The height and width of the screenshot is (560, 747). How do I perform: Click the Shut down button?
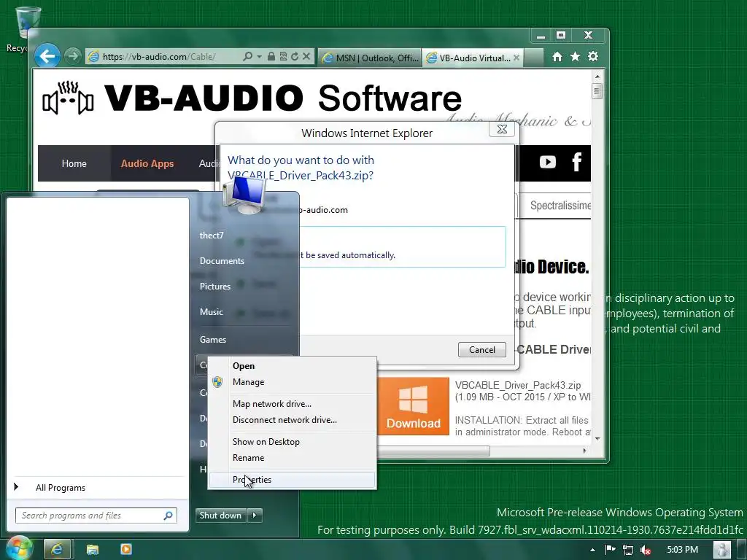pos(220,516)
